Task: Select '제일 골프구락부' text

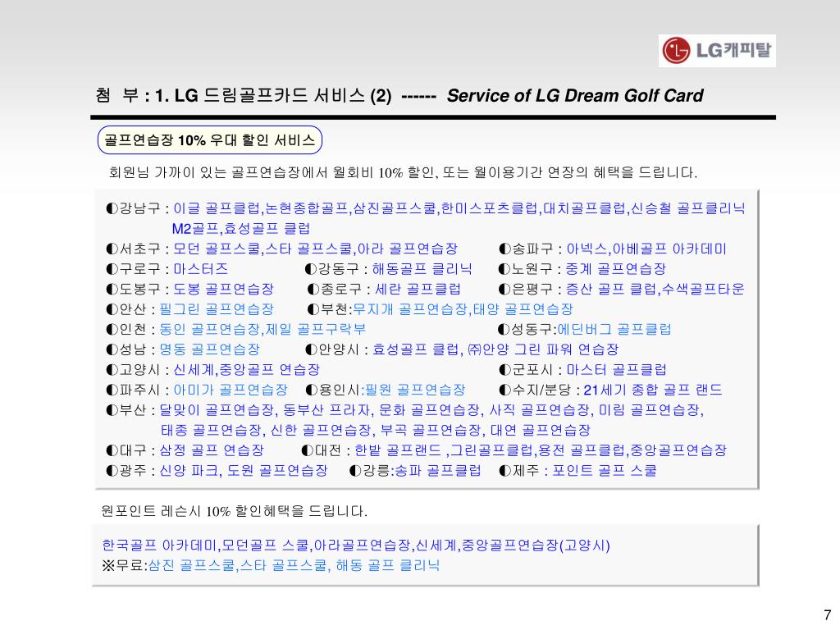Action: [x=315, y=330]
